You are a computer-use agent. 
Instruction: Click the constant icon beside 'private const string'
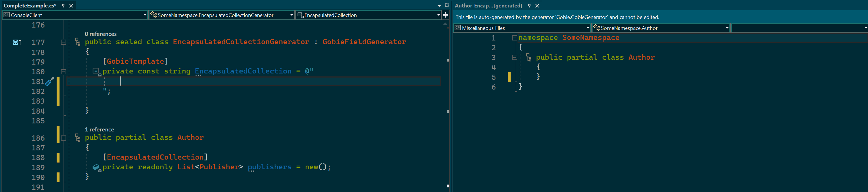(x=97, y=72)
